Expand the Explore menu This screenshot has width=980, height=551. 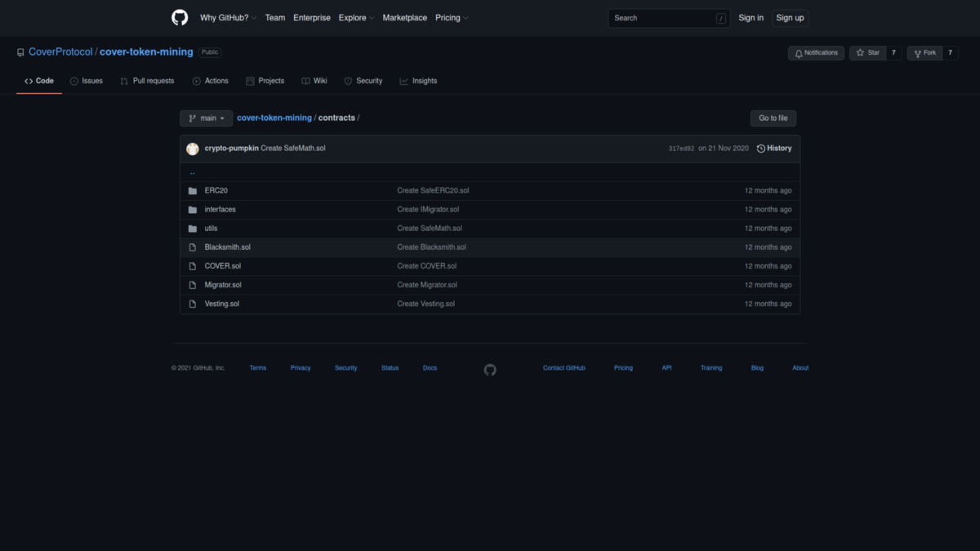tap(357, 18)
